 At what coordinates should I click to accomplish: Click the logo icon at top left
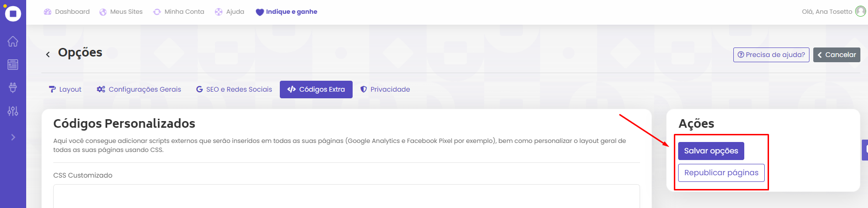(13, 13)
